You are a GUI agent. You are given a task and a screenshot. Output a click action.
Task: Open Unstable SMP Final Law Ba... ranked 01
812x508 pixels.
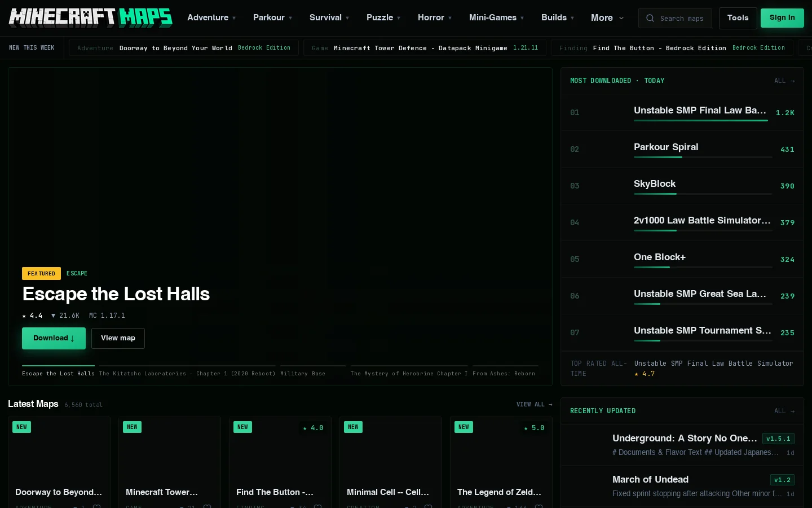[x=682, y=112]
